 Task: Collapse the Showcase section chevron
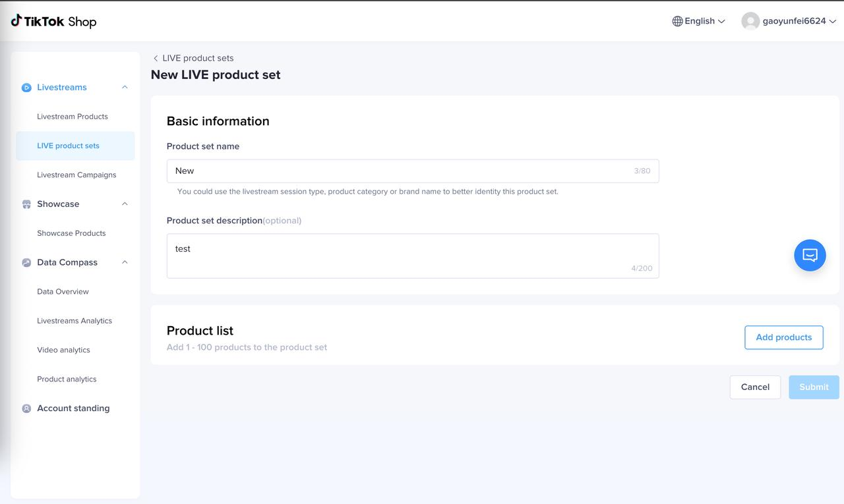[x=125, y=204]
